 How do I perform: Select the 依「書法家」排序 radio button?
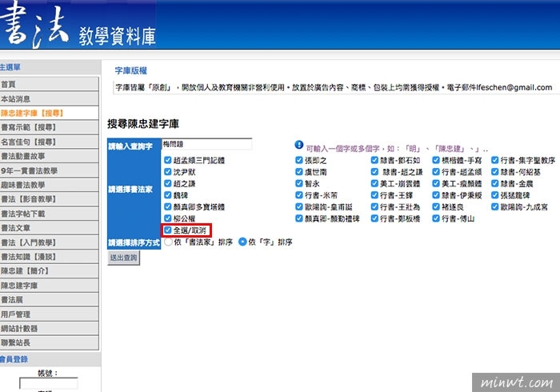click(x=167, y=242)
